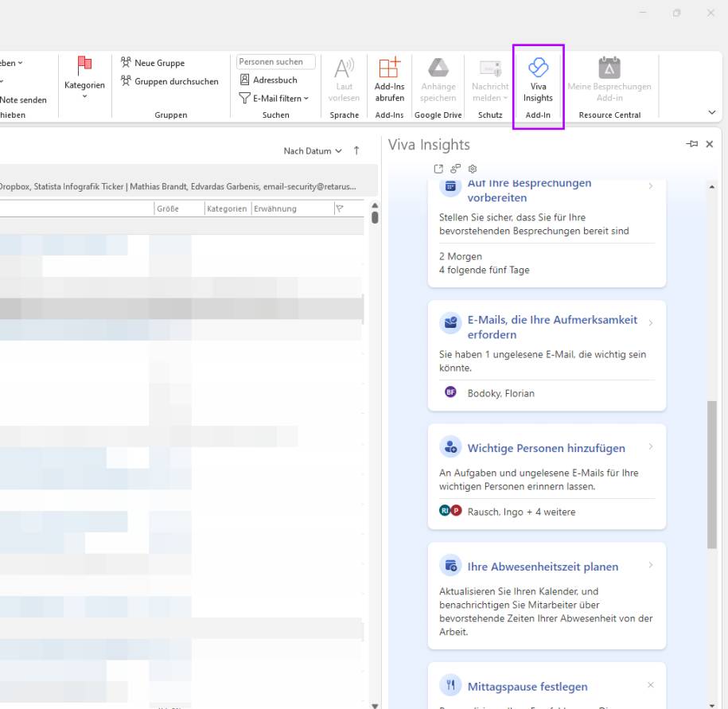The height and width of the screenshot is (709, 728).
Task: Open the Viva Insights settings gear
Action: [x=472, y=168]
